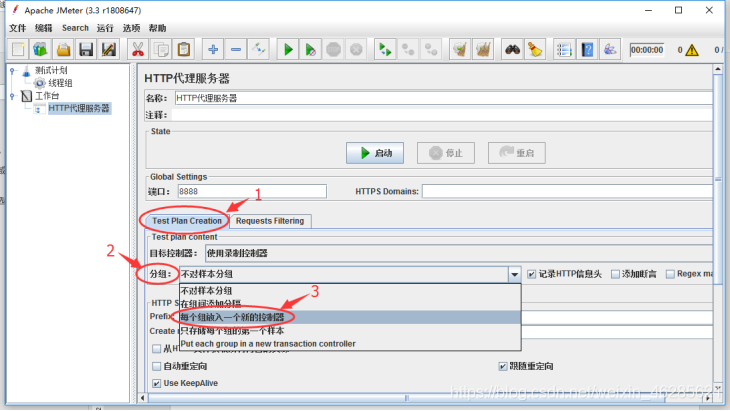Viewport: 730px width, 411px height.
Task: Click Start no pauses icon
Action: click(x=311, y=49)
